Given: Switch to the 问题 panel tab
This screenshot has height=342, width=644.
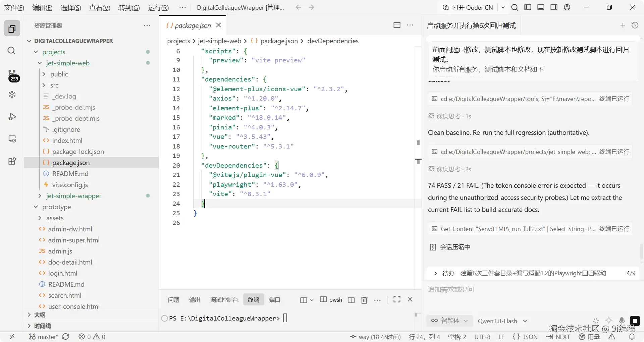Looking at the screenshot, I should (173, 300).
